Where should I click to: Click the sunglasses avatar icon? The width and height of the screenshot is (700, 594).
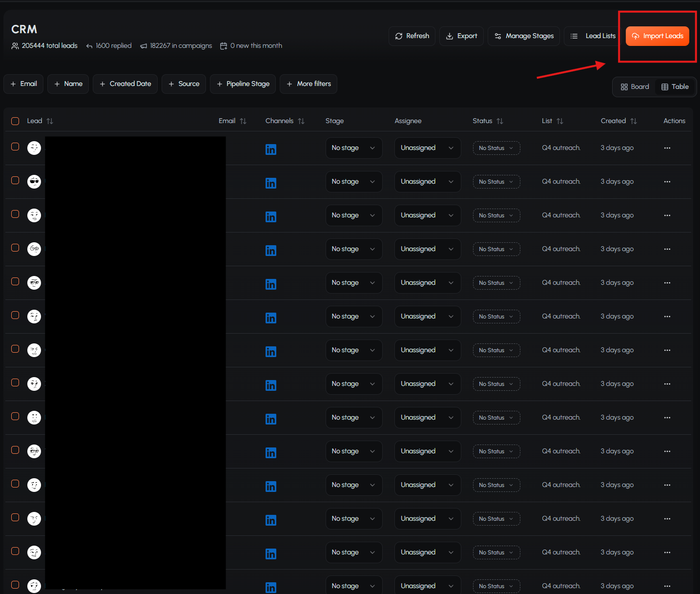point(34,182)
